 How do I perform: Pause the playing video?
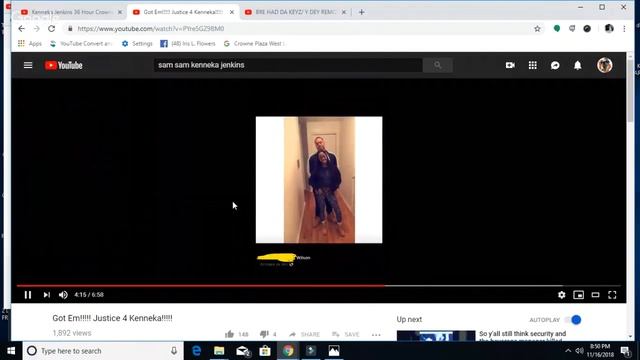tap(28, 295)
